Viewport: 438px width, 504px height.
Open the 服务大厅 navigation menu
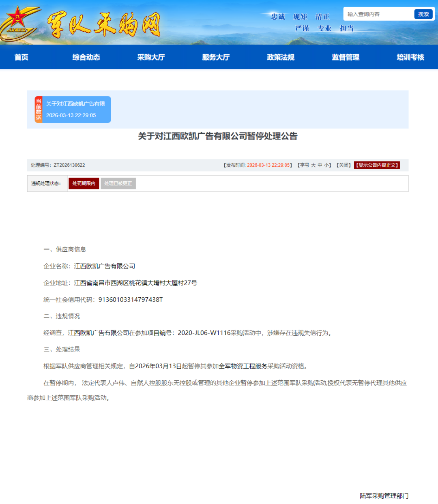[x=215, y=57]
